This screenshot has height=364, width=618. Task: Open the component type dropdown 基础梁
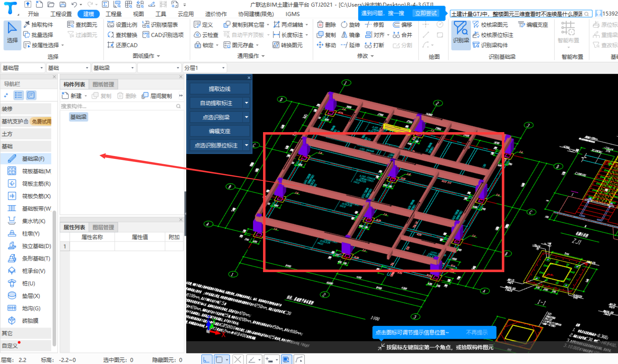114,68
